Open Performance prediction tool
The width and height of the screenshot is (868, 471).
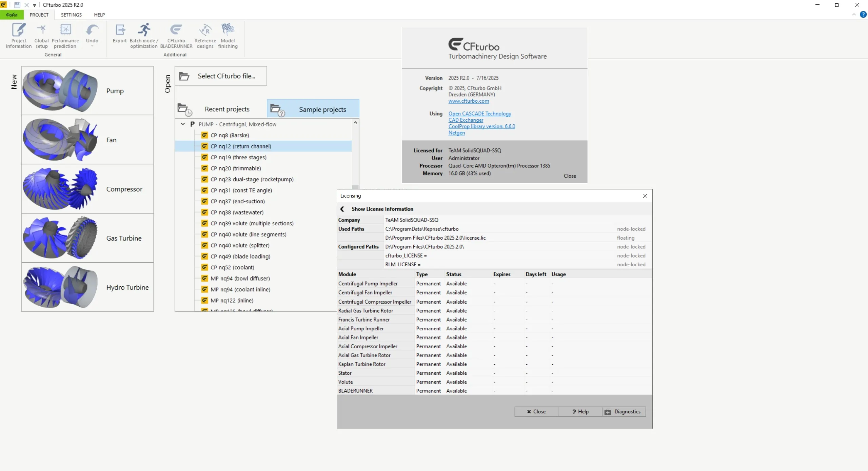pos(65,36)
